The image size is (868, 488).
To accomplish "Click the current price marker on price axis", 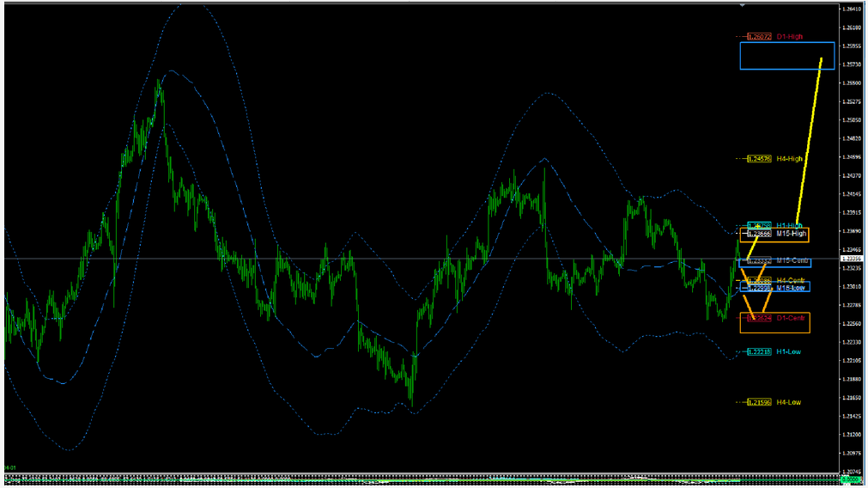I will pyautogui.click(x=852, y=258).
